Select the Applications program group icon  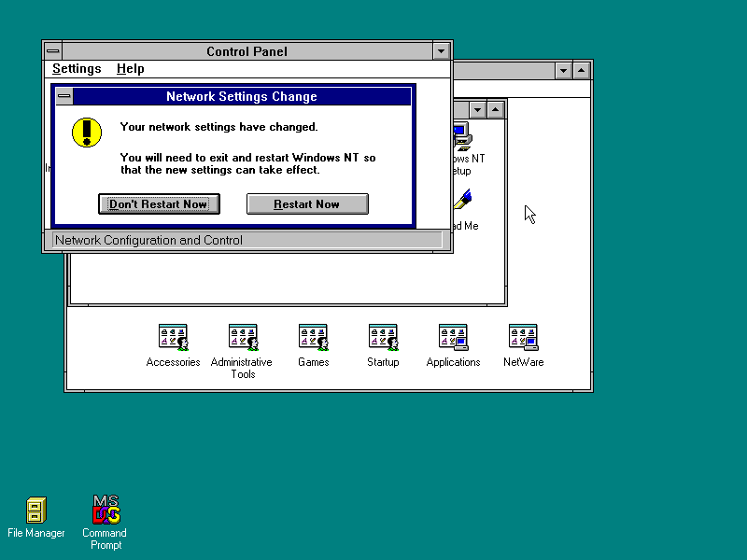453,337
